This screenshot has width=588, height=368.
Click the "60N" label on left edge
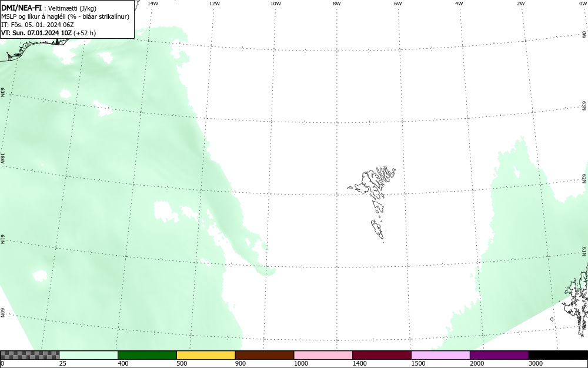[2, 313]
